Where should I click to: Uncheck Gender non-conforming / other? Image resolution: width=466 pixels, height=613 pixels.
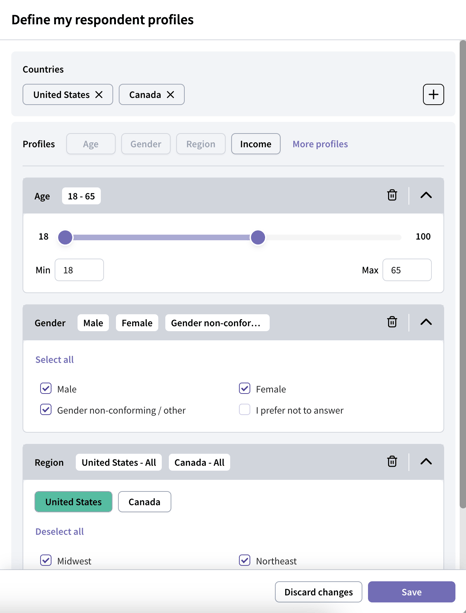click(46, 410)
